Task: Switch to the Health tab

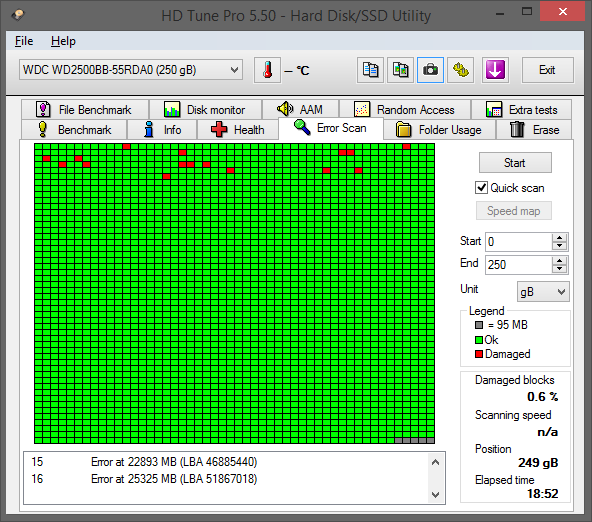Action: coord(238,130)
